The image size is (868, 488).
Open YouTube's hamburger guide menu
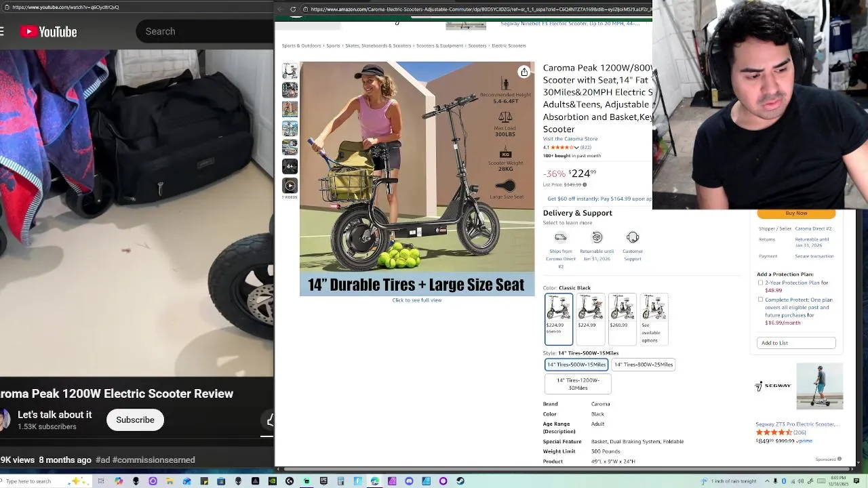click(x=2, y=32)
